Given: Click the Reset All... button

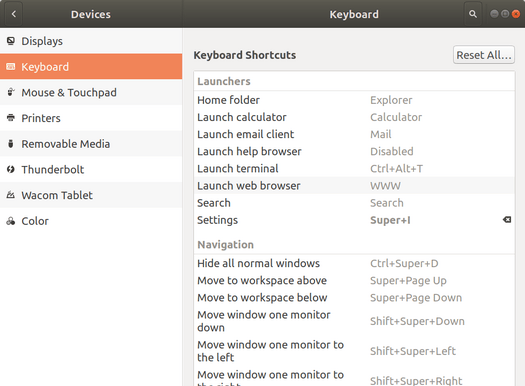Looking at the screenshot, I should coord(484,55).
